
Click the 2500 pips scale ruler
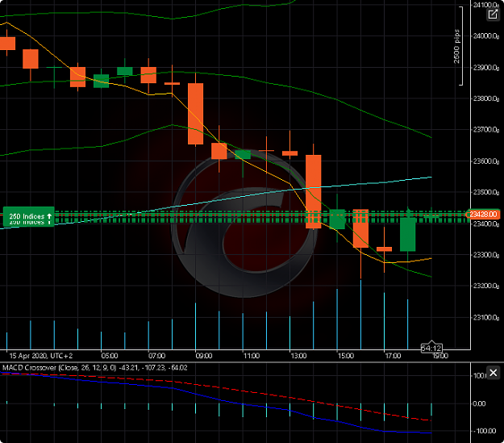(x=460, y=46)
